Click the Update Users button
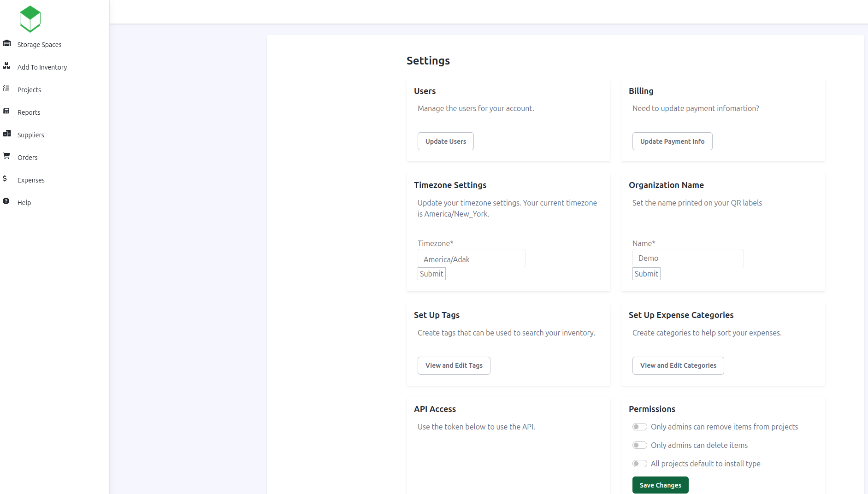The height and width of the screenshot is (494, 868). (446, 141)
